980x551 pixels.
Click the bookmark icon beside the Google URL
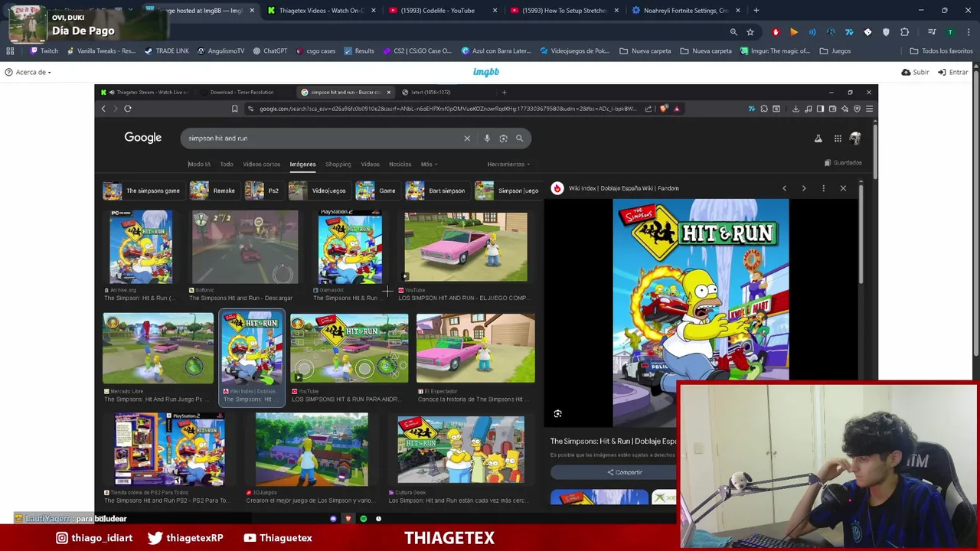(x=234, y=109)
